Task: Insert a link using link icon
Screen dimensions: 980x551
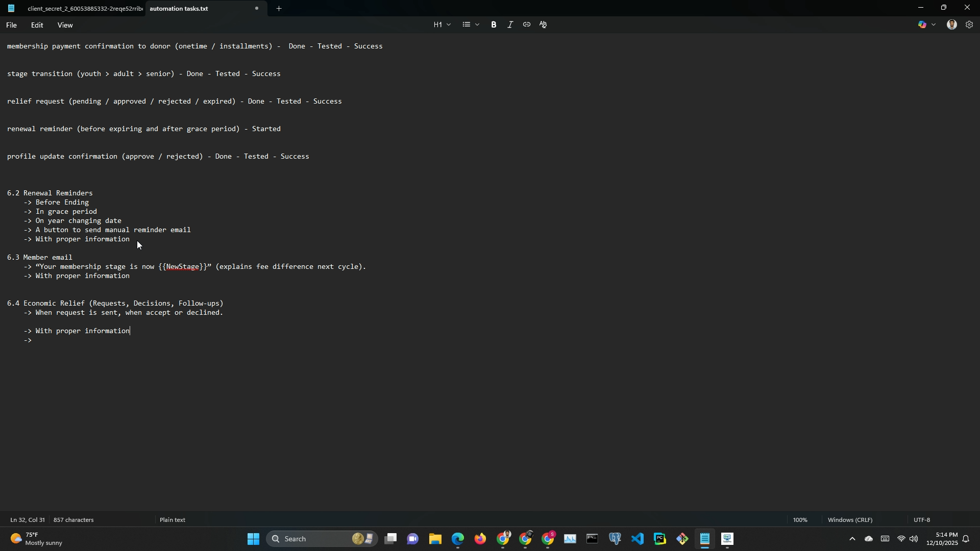Action: [526, 24]
